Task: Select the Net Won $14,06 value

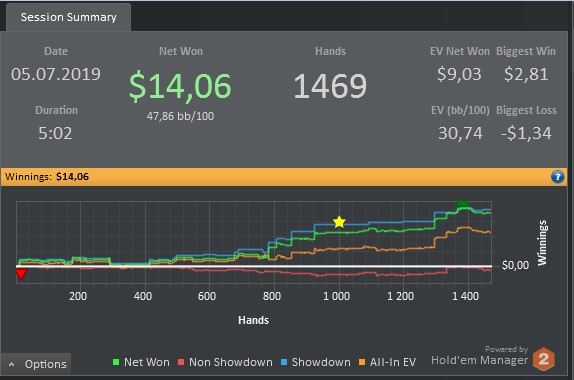Action: click(x=180, y=86)
